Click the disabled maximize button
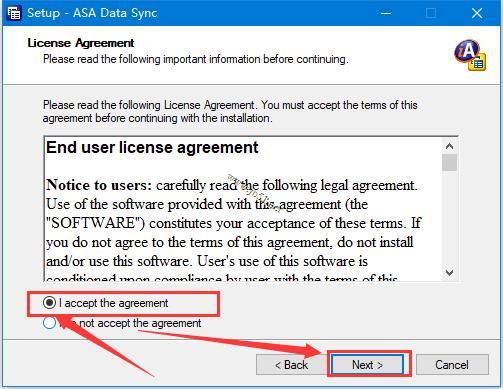 point(431,13)
